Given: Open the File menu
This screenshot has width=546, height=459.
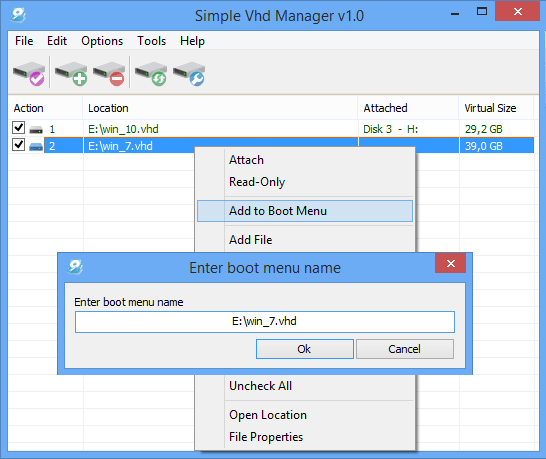Looking at the screenshot, I should pos(24,41).
